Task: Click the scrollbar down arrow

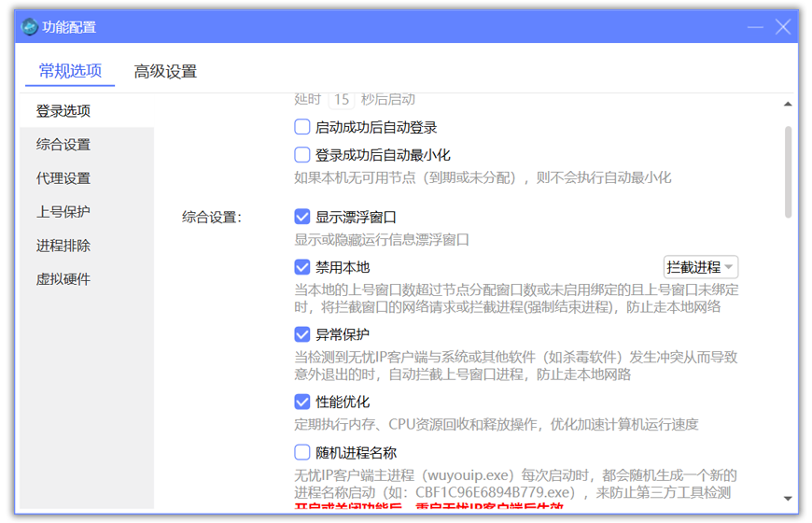Action: coord(788,499)
